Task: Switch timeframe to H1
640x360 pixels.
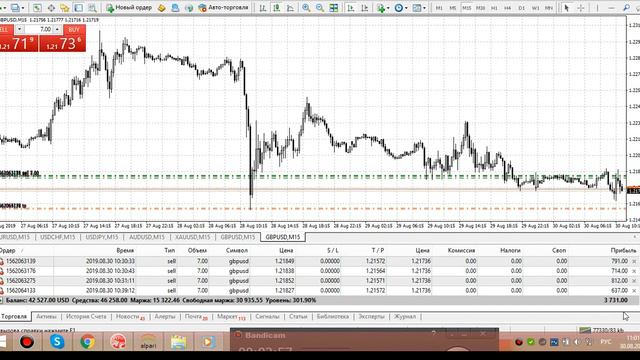Action: (x=494, y=8)
